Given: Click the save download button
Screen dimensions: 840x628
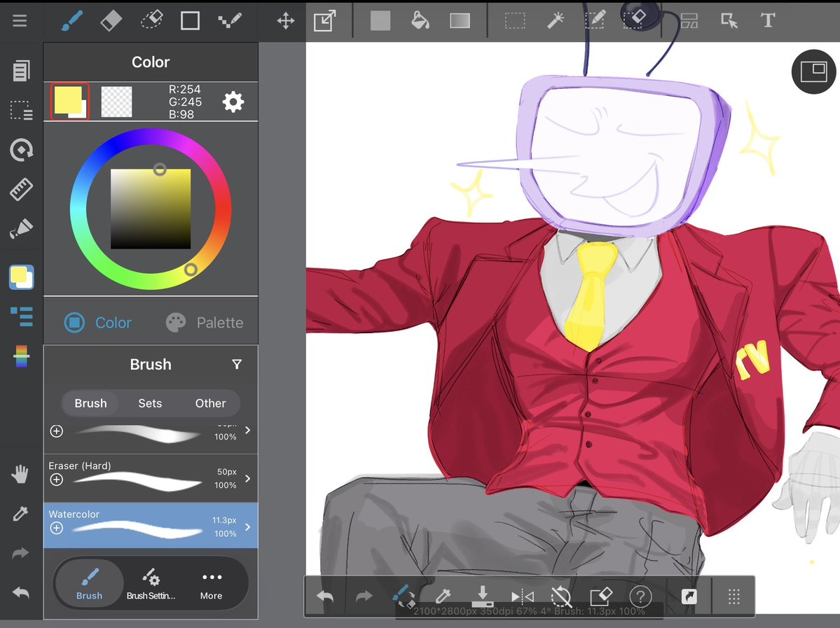Looking at the screenshot, I should [483, 596].
